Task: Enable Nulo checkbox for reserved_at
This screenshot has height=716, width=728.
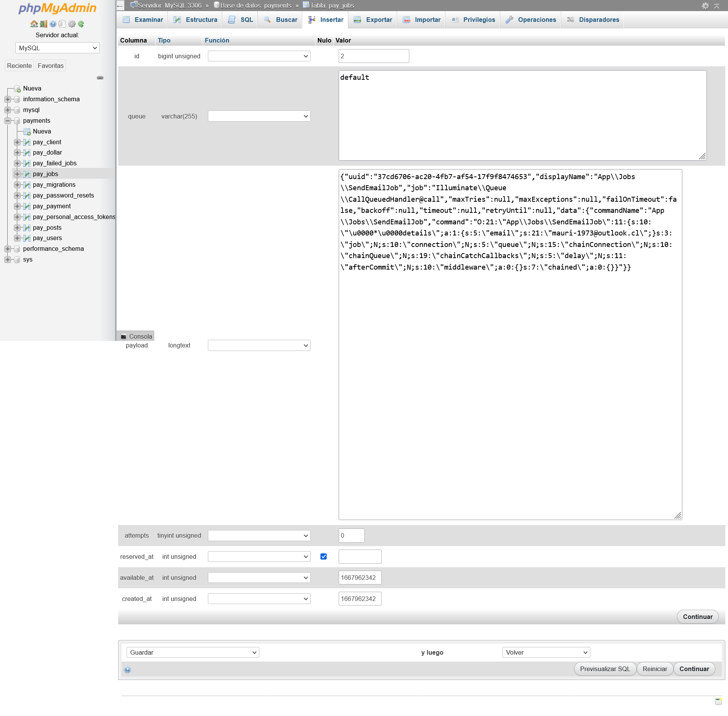Action: pos(323,556)
